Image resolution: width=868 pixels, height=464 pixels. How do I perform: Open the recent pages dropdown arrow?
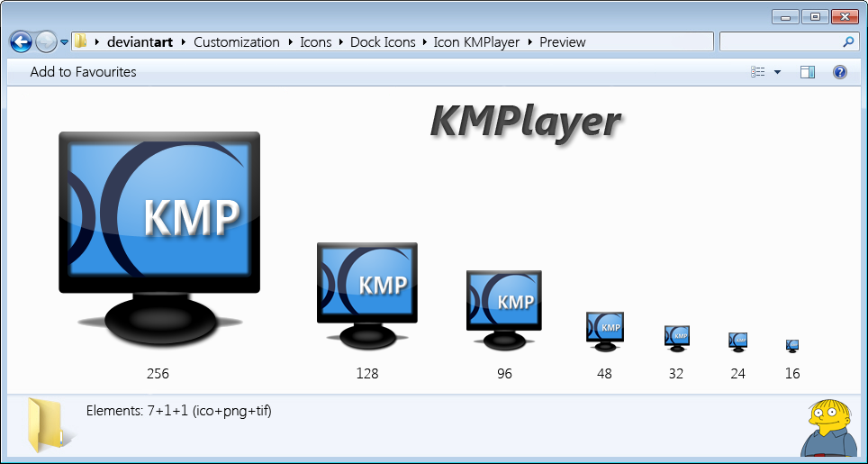(x=64, y=42)
